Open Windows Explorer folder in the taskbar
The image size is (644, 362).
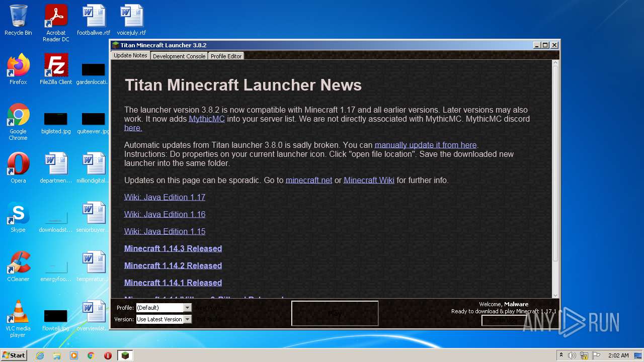(57, 355)
